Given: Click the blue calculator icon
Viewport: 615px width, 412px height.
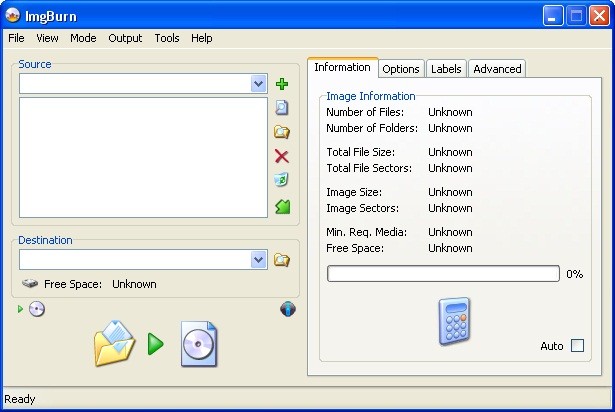Looking at the screenshot, I should tap(454, 321).
